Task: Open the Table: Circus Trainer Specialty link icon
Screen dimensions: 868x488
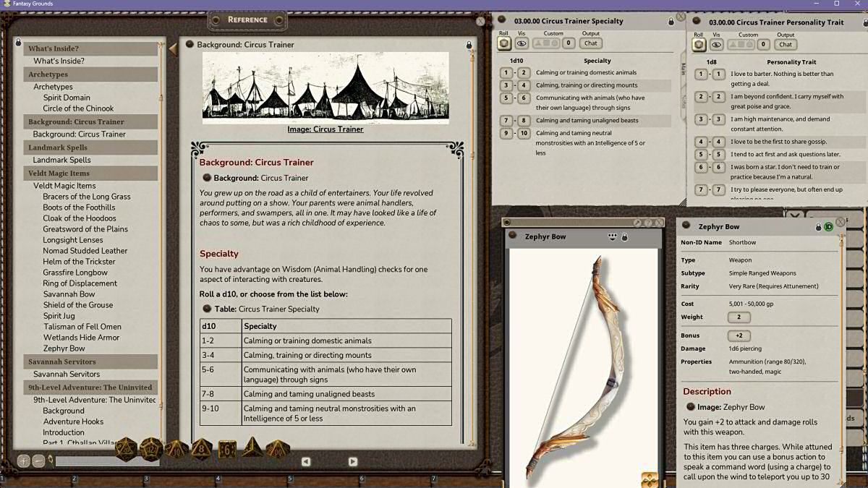Action: pos(207,309)
